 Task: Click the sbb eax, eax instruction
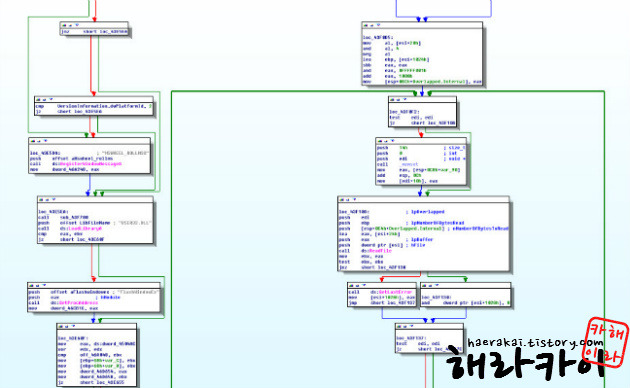385,65
